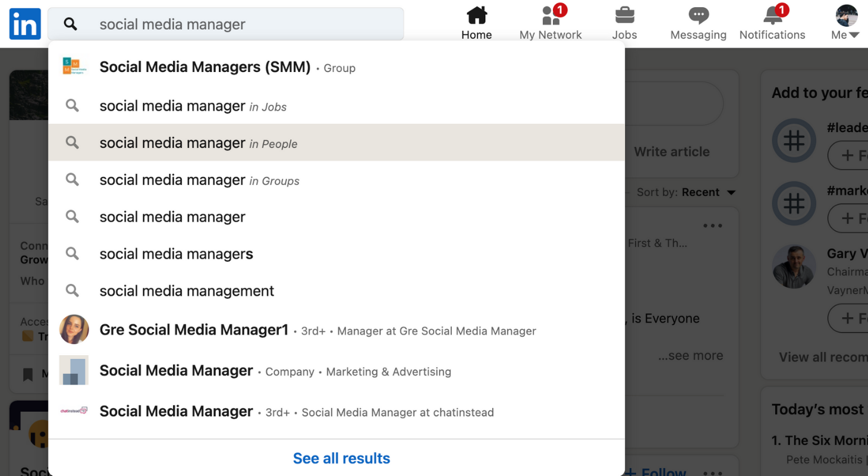The width and height of the screenshot is (868, 476).
Task: Choose social media manager in People
Action: coord(336,143)
